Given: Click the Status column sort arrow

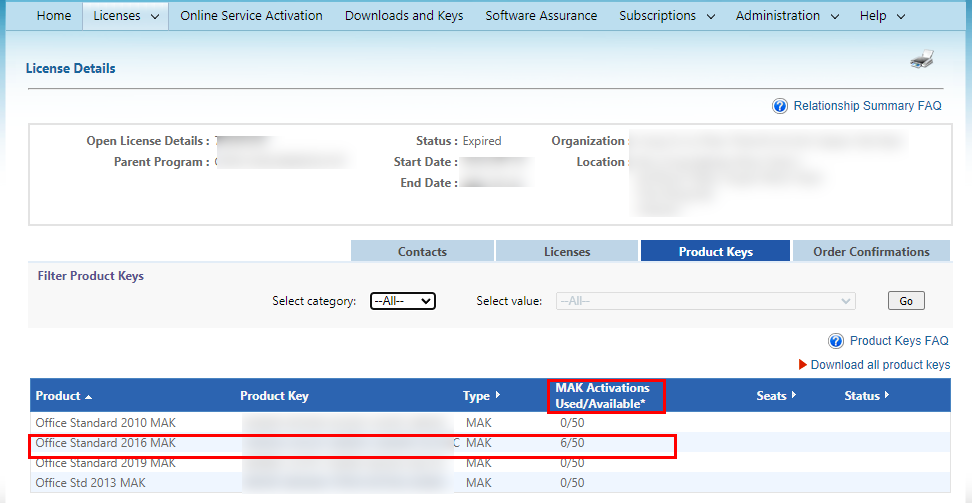Looking at the screenshot, I should click(x=887, y=395).
